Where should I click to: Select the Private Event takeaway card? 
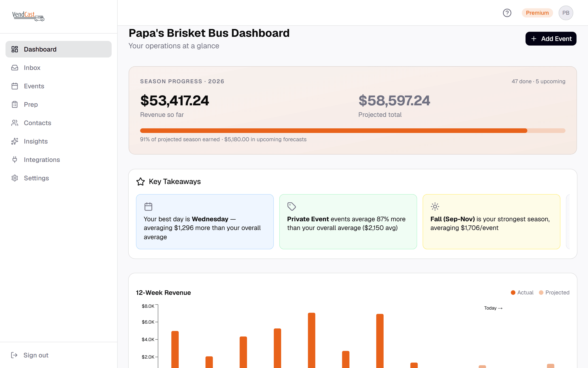348,222
